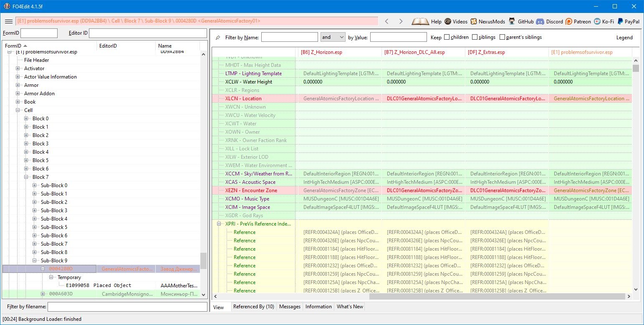Enable Keep children checkbox
The width and height of the screenshot is (644, 325).
pos(447,37)
